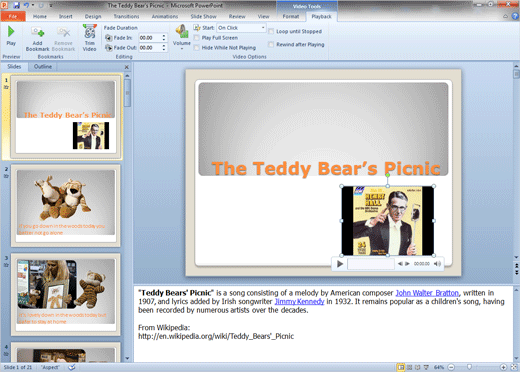Enable Play Full Screen checkbox
Image resolution: width=520 pixels, height=372 pixels.
coord(197,38)
